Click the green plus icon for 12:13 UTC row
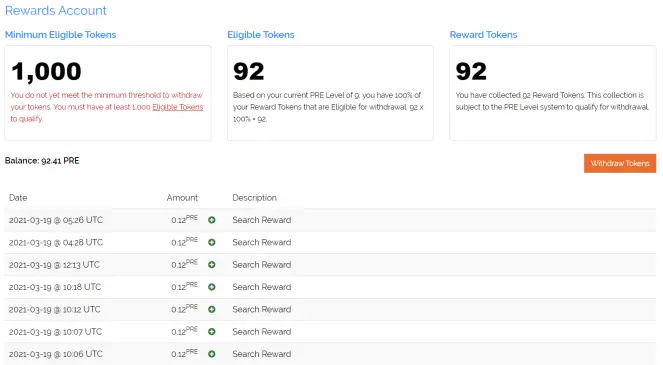This screenshot has height=365, width=663. pyautogui.click(x=212, y=265)
